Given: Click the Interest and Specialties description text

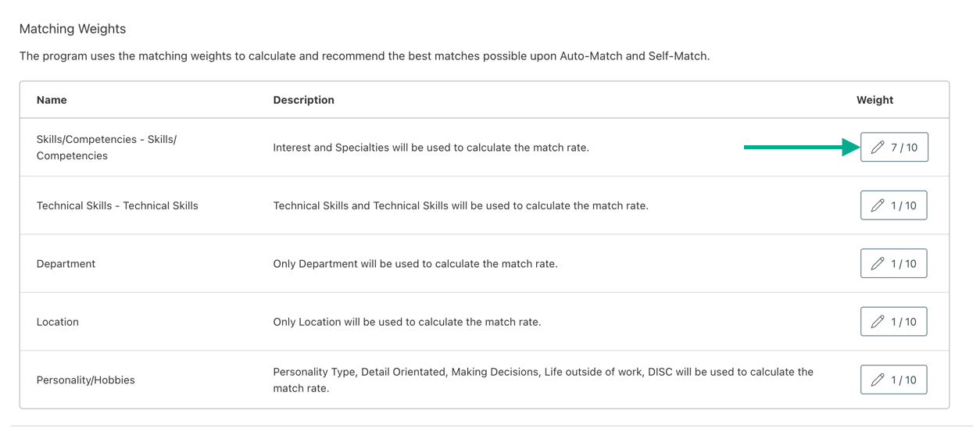Looking at the screenshot, I should [x=431, y=148].
